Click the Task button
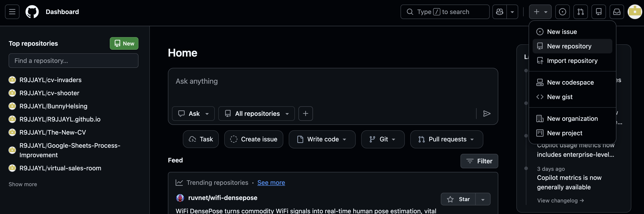The height and width of the screenshot is (214, 644). (201, 139)
